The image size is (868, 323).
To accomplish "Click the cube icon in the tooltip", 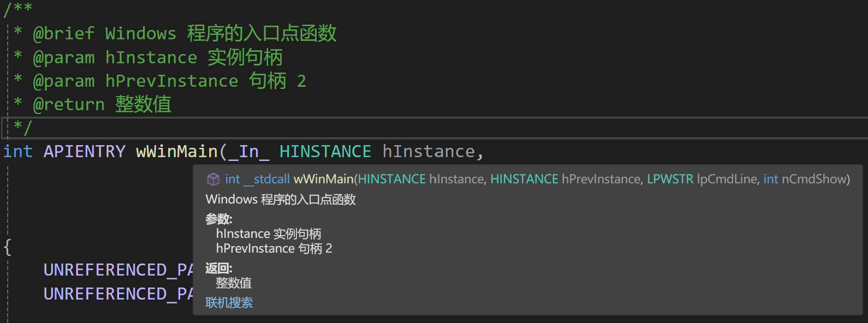I will [213, 179].
